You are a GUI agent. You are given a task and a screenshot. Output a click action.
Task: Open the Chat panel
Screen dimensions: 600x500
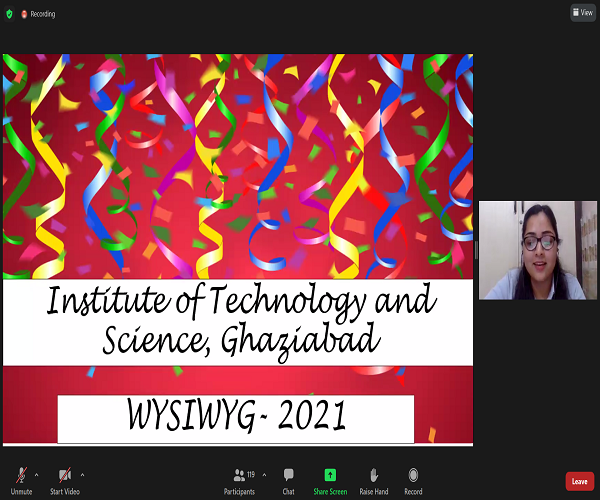[289, 481]
